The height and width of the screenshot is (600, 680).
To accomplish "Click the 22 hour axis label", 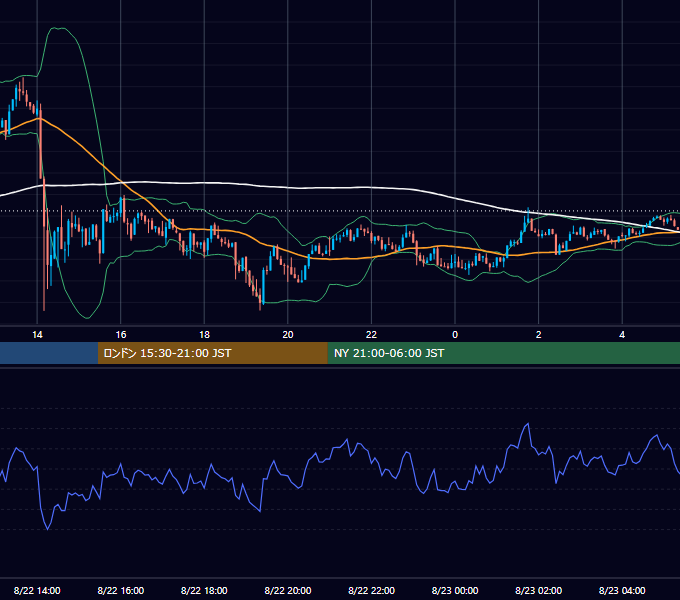I will tap(371, 335).
